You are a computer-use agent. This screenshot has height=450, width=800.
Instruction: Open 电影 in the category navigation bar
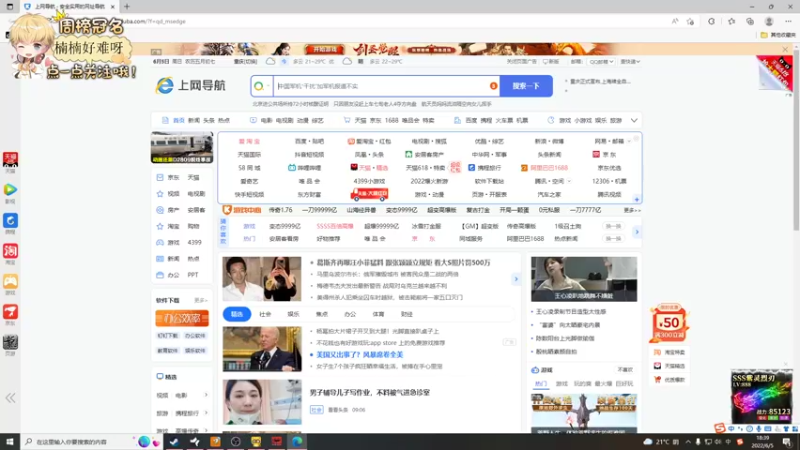tap(266, 120)
